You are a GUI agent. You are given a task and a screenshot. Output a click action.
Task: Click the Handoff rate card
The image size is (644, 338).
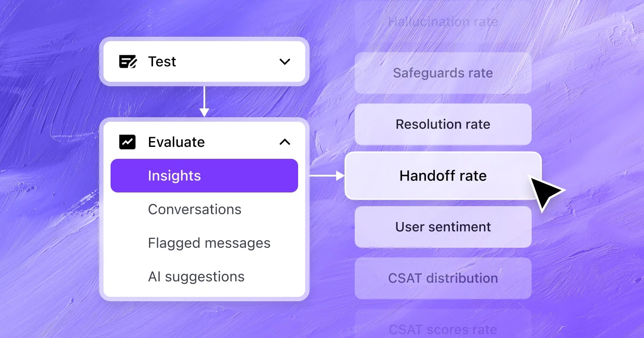click(x=443, y=176)
